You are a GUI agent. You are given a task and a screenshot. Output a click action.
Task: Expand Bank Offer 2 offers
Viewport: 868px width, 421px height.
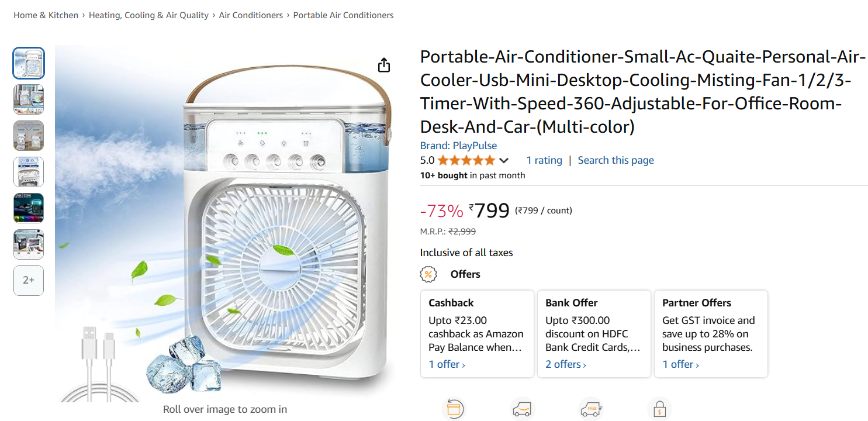pyautogui.click(x=565, y=364)
